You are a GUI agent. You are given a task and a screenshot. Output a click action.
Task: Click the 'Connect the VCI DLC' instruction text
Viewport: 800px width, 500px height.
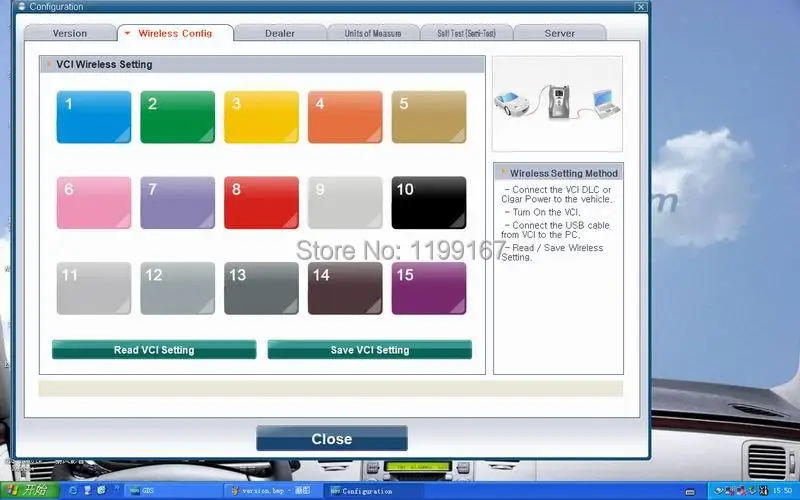556,194
